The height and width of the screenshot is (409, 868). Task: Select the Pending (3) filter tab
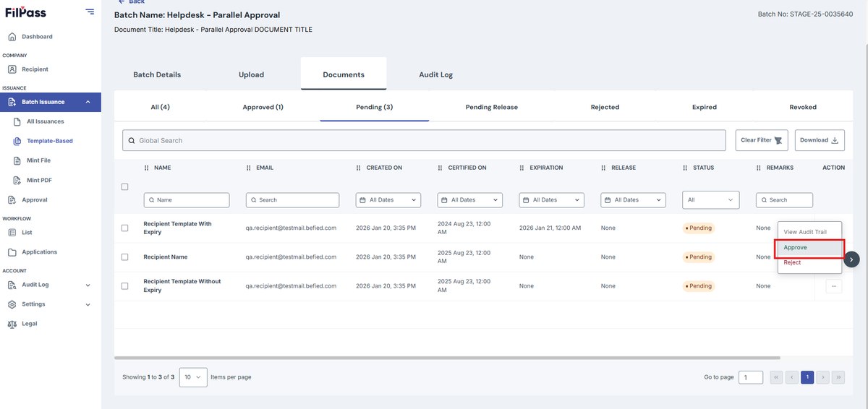pos(374,107)
